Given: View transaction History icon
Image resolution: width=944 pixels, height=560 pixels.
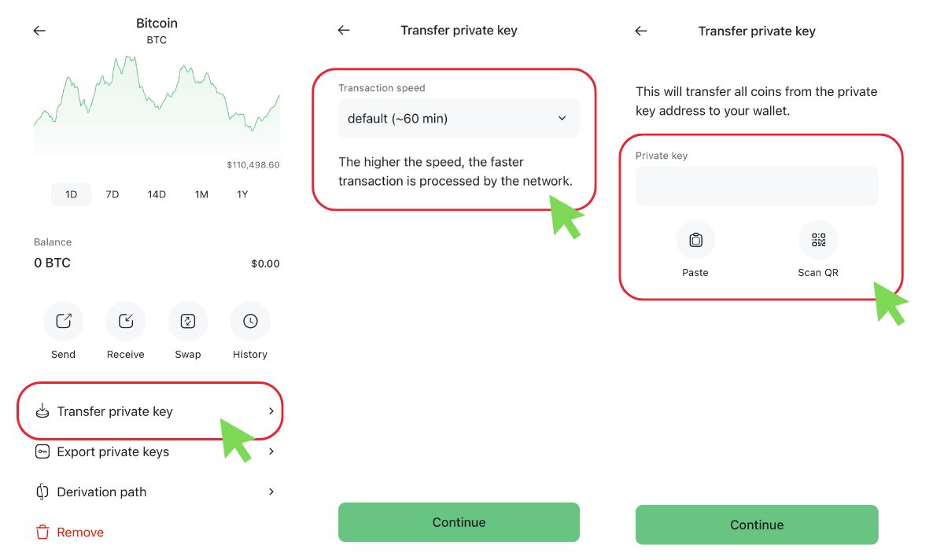Looking at the screenshot, I should pyautogui.click(x=249, y=321).
